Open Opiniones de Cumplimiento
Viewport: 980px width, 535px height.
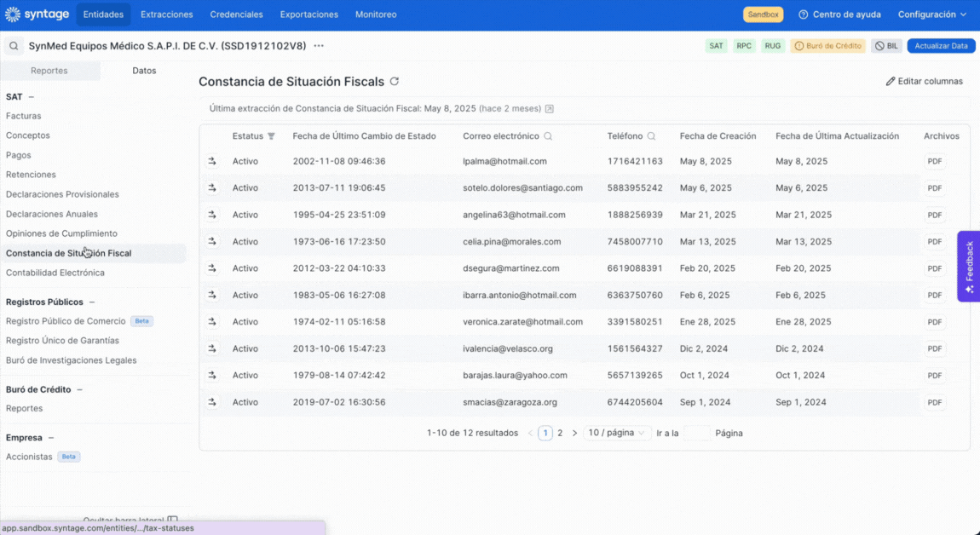(x=62, y=233)
